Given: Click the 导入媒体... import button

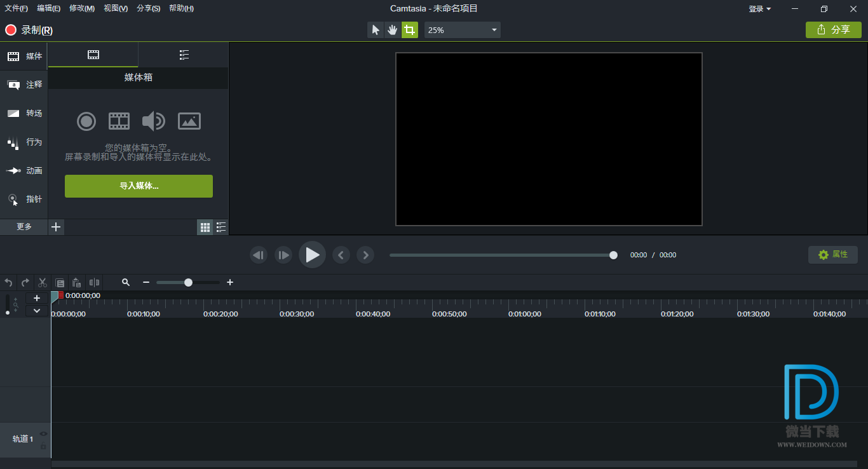Looking at the screenshot, I should tap(139, 186).
